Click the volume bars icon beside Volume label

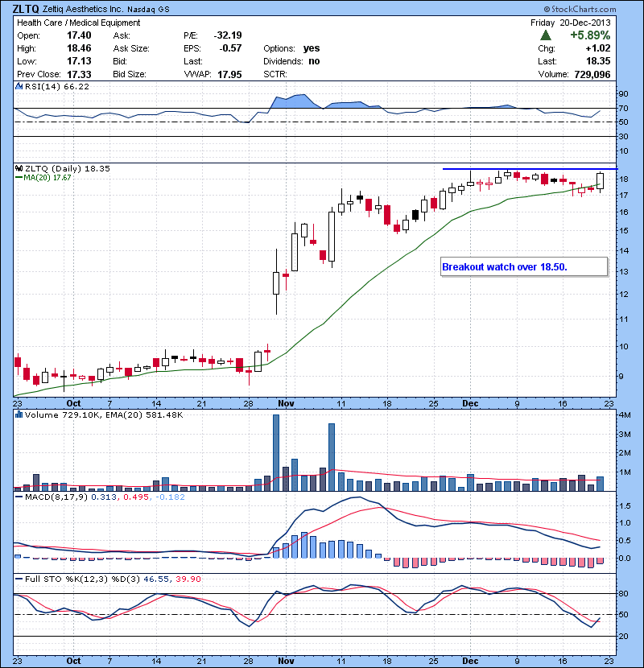(x=19, y=414)
